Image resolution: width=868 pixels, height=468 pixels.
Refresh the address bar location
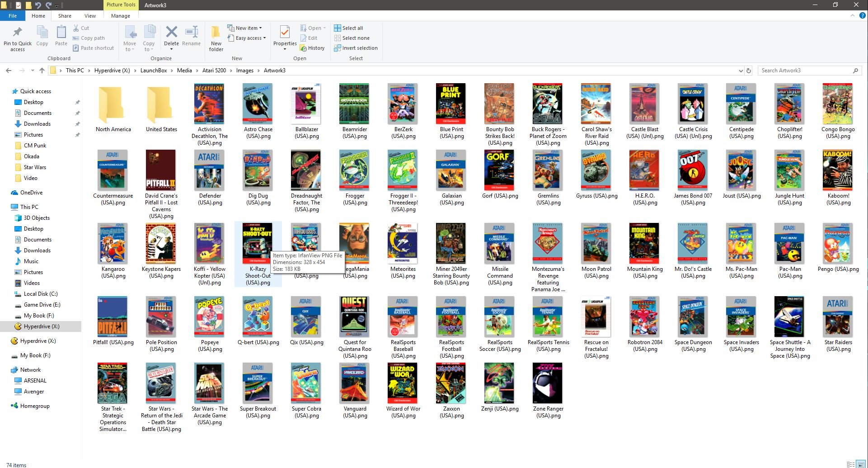click(749, 71)
